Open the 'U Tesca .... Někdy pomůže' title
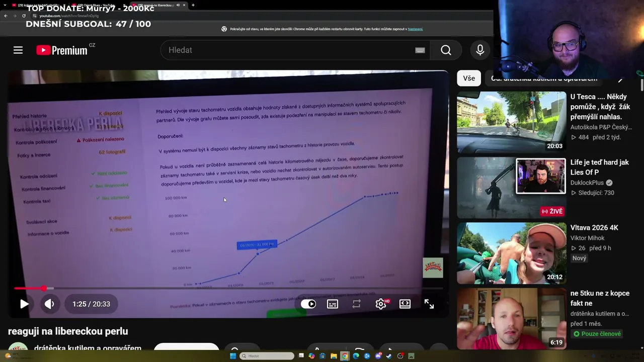The image size is (644, 362). (x=600, y=107)
